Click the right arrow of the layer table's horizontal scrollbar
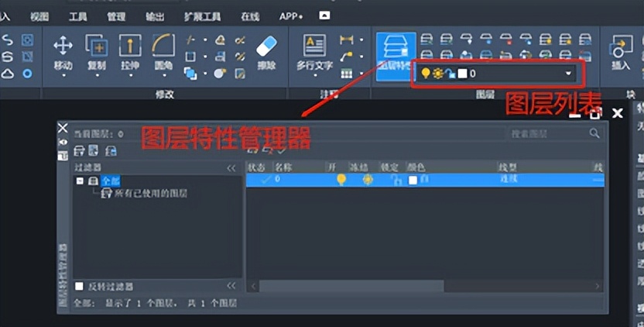Viewport: 644px width, 327px height. [x=598, y=286]
